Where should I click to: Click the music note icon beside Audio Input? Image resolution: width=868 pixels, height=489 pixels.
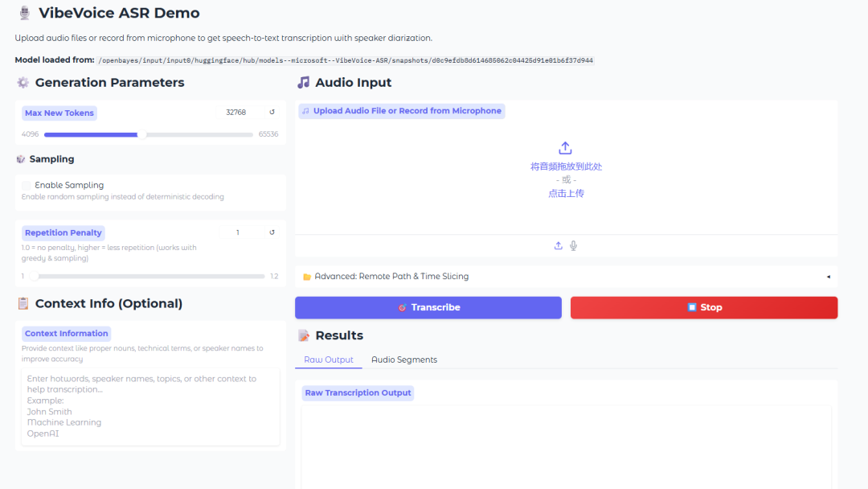(303, 83)
